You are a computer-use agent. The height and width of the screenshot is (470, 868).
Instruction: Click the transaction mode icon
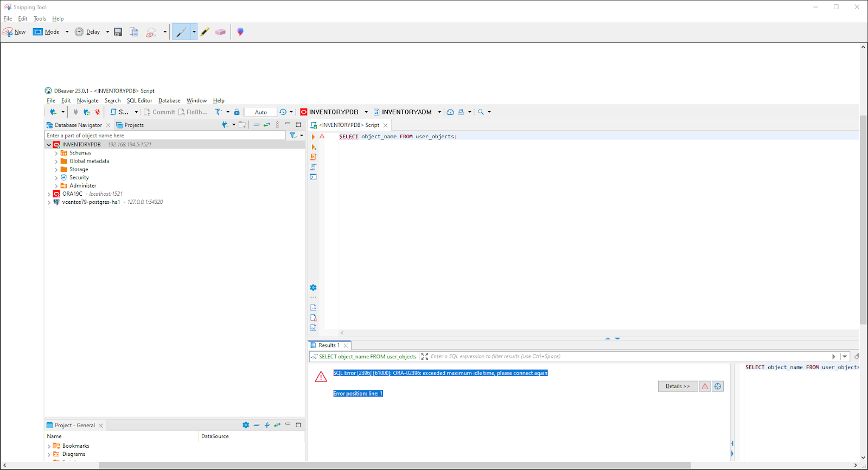218,112
